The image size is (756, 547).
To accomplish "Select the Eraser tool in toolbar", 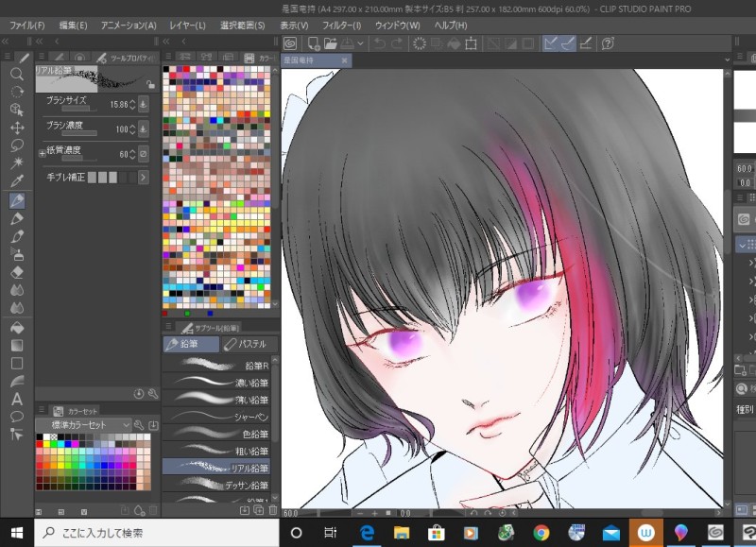I will (17, 272).
